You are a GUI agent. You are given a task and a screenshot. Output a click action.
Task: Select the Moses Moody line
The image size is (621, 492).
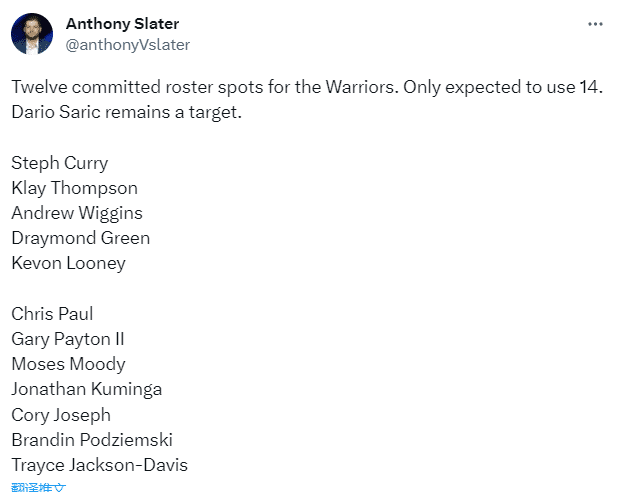point(68,364)
